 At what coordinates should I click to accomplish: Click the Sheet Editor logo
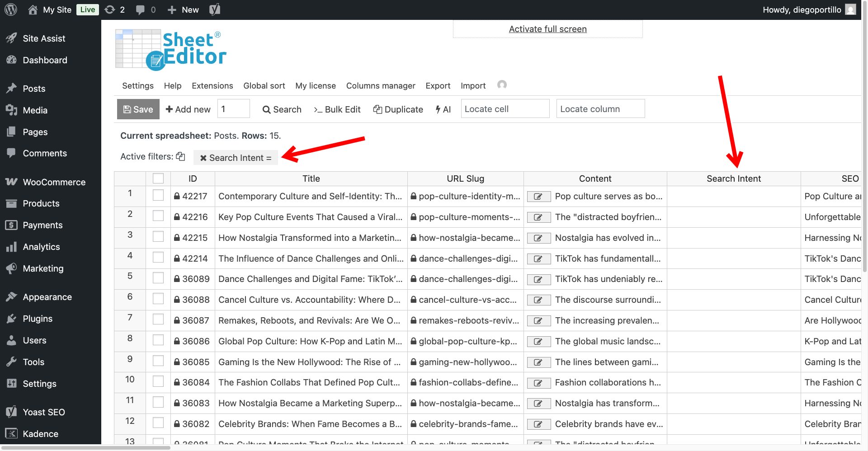point(171,48)
